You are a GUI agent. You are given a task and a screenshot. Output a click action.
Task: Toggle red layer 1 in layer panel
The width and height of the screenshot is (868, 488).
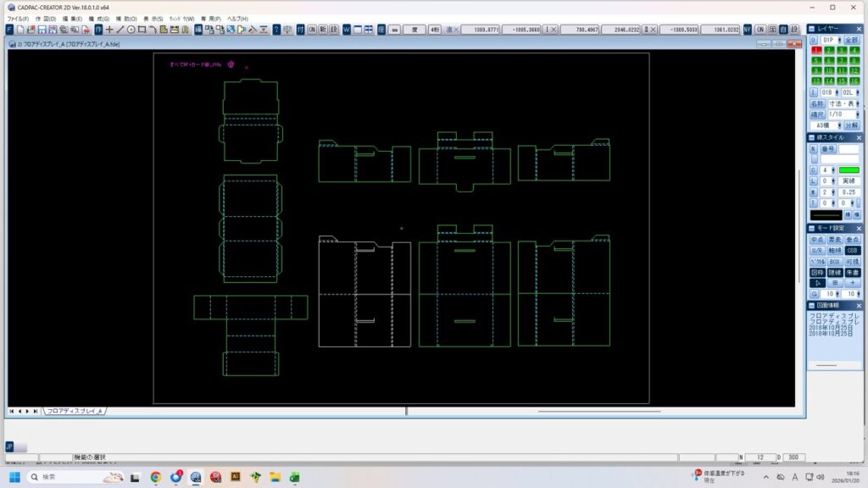816,50
